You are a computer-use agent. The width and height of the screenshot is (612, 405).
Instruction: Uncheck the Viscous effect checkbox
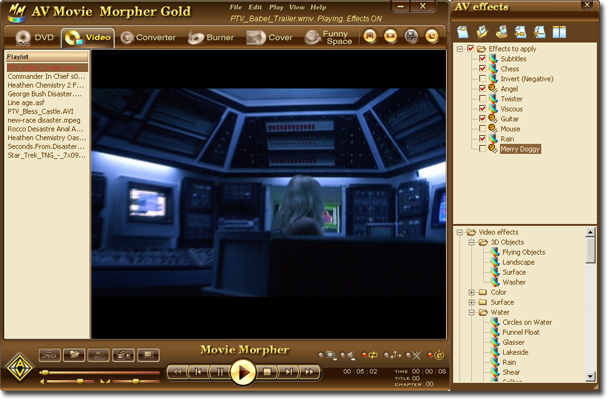(482, 108)
